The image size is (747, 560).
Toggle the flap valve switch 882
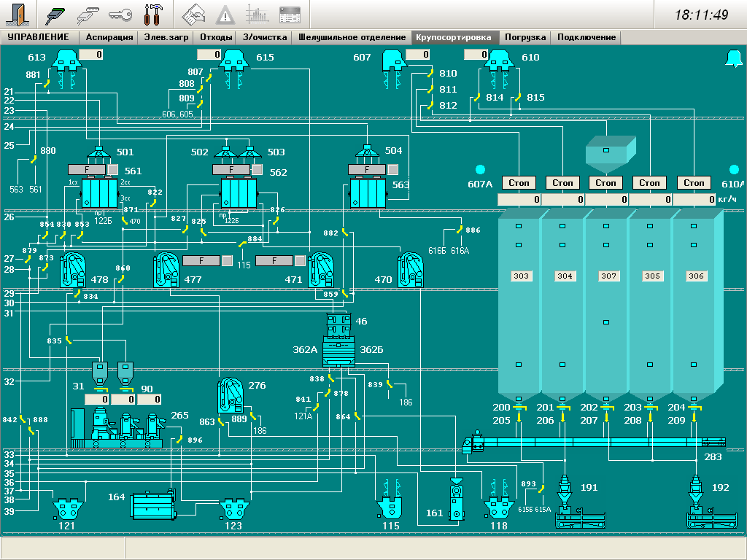tap(346, 233)
